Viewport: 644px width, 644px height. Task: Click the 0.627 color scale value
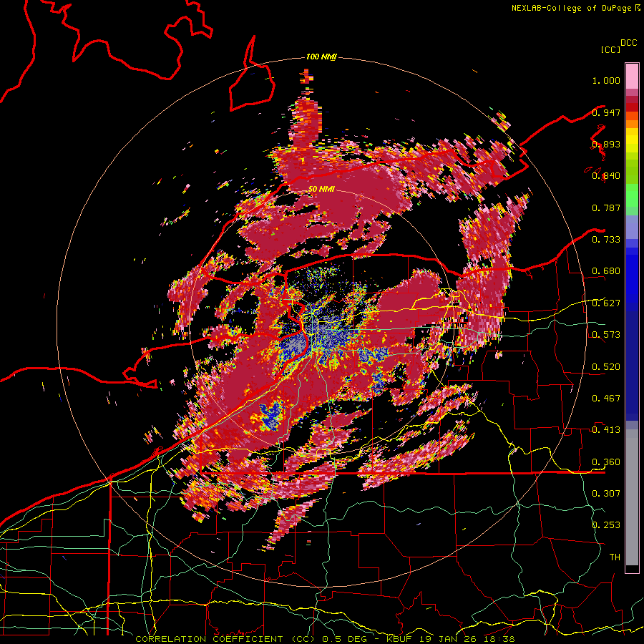tap(606, 303)
